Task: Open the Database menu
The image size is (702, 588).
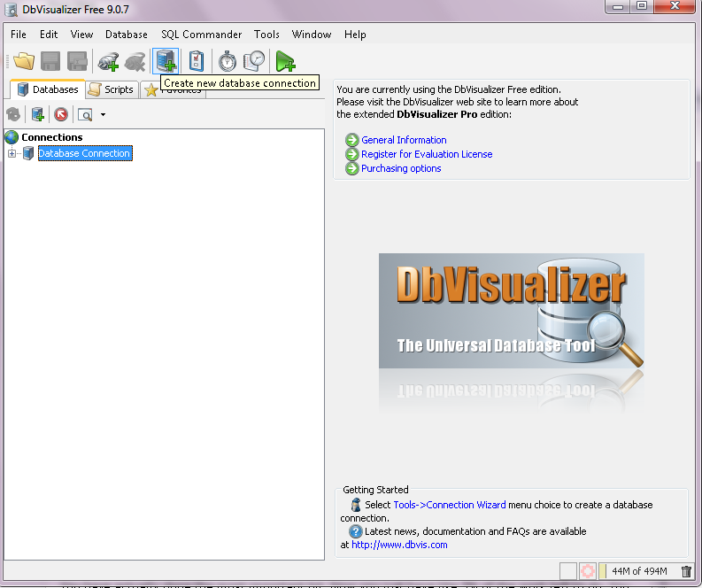Action: (127, 35)
